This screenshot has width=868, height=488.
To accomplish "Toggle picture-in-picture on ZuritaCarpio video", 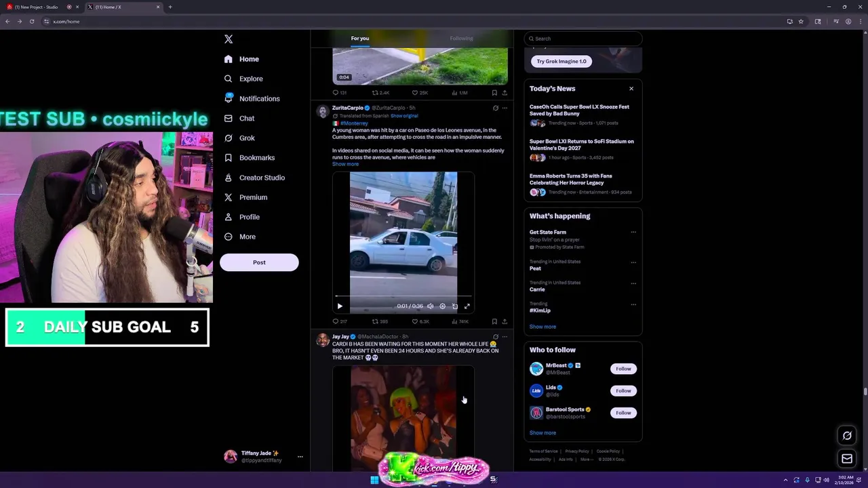I will pos(454,306).
